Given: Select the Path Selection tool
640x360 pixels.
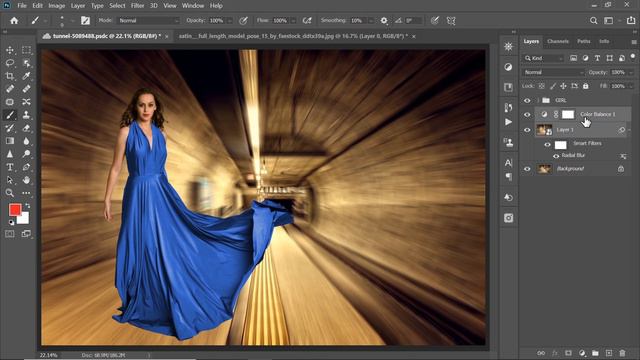Looking at the screenshot, I should pyautogui.click(x=10, y=180).
